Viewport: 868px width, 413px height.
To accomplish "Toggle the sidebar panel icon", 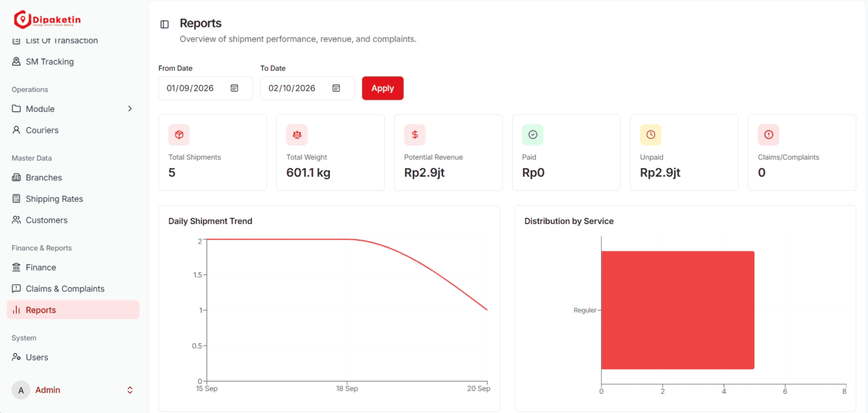I will point(164,24).
